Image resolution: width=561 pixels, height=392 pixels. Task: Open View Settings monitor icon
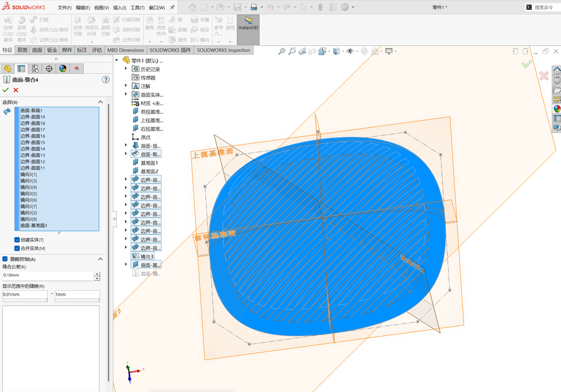click(389, 51)
